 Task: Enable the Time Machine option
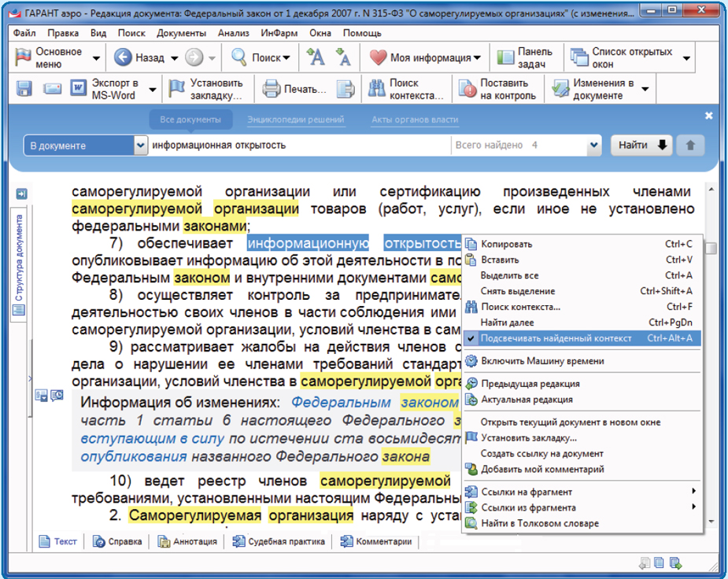(542, 361)
